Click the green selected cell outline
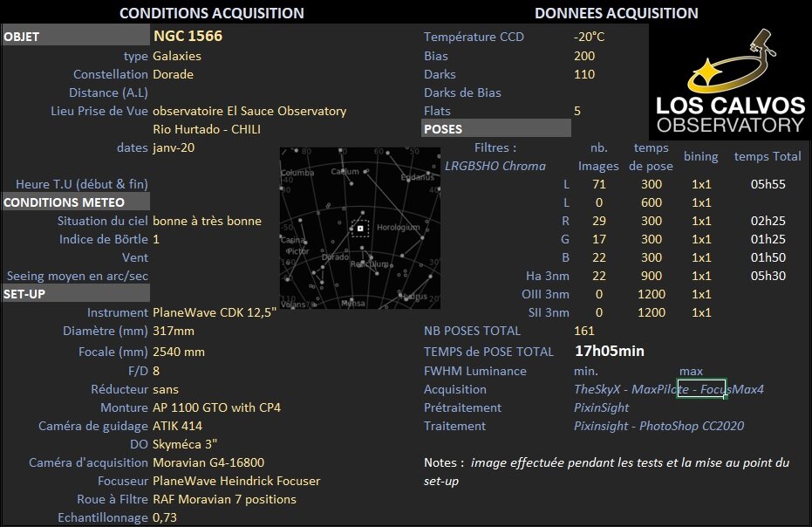Screen dimensions: 812x527 (702, 388)
